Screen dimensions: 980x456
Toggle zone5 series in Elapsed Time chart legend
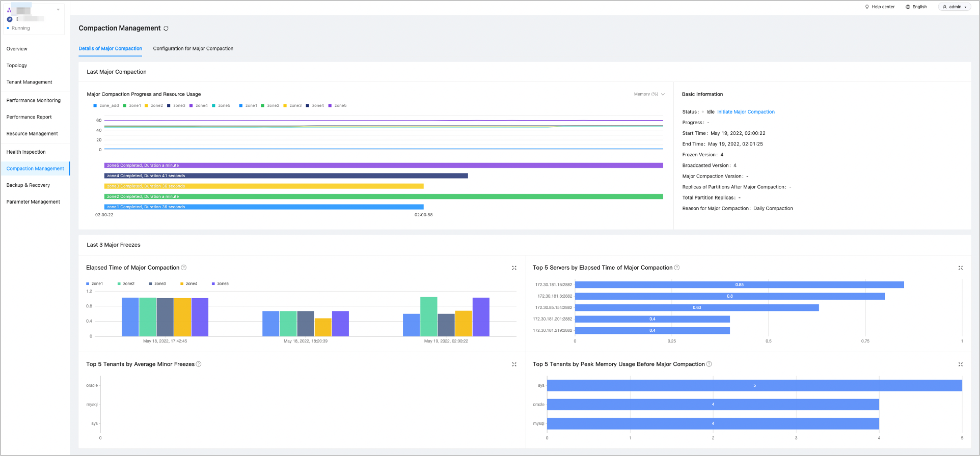pyautogui.click(x=220, y=284)
